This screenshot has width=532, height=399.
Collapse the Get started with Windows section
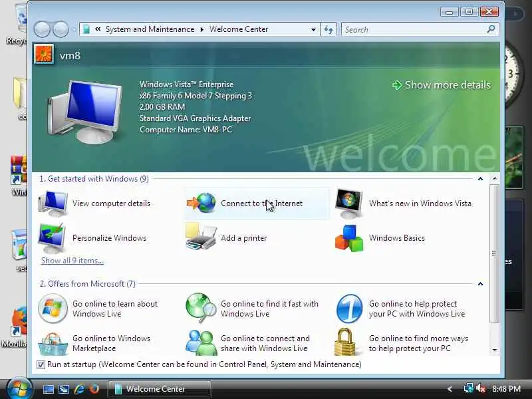click(x=480, y=179)
